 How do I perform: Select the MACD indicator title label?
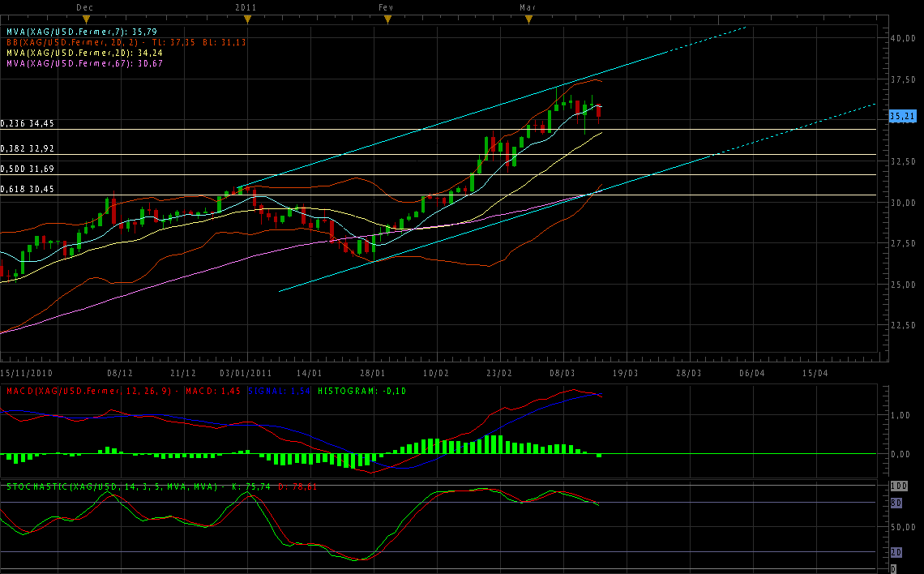click(92, 392)
